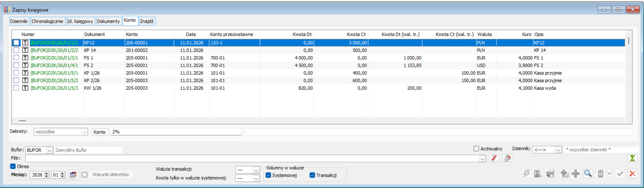The image size is (644, 188).
Task: Uncheck the Okres checkbox
Action: point(13,167)
